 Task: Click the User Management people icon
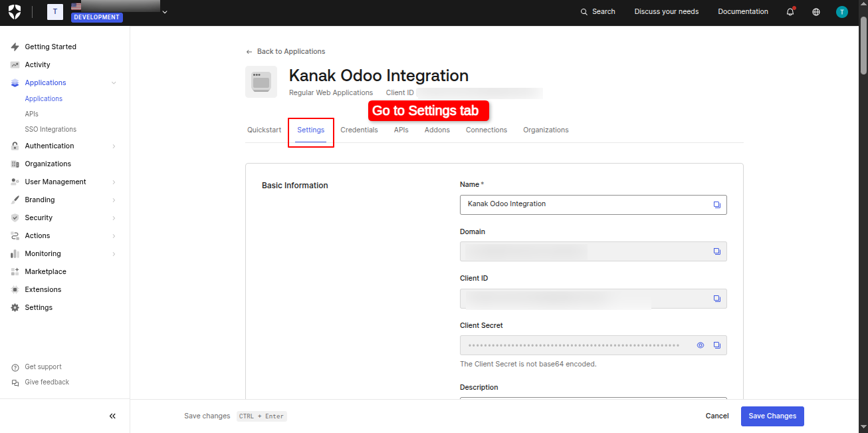[x=15, y=182]
